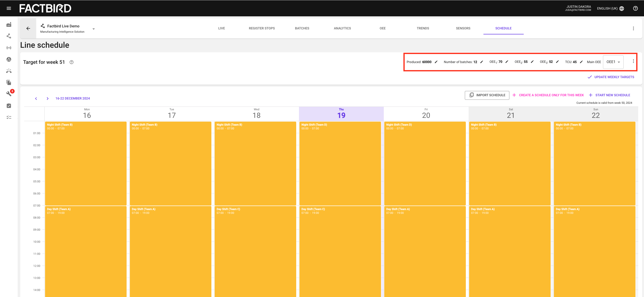Open the English (UK) language selector
The height and width of the screenshot is (297, 644).
click(x=610, y=9)
